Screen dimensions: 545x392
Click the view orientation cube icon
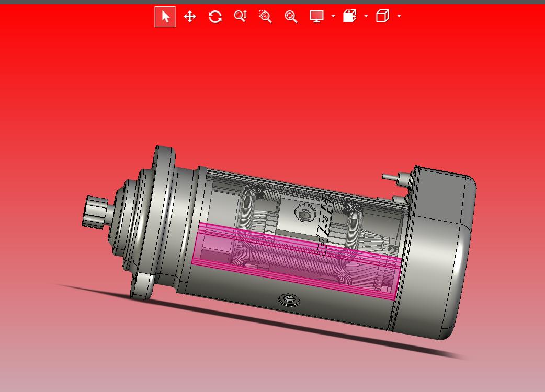[x=382, y=16]
